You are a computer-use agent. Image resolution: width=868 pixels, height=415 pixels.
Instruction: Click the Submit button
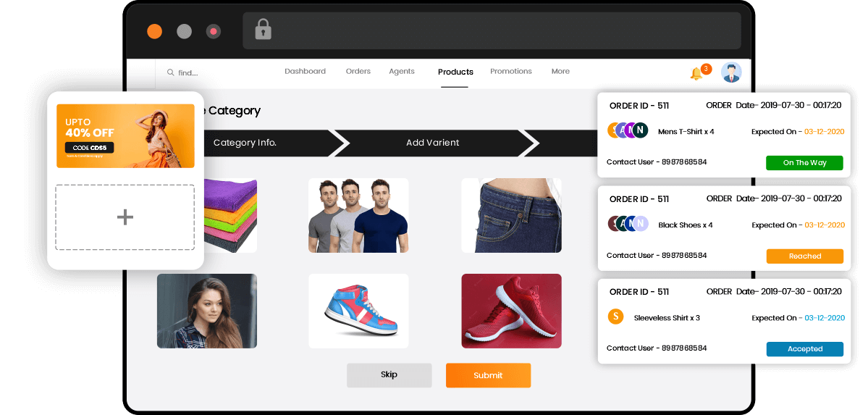488,375
